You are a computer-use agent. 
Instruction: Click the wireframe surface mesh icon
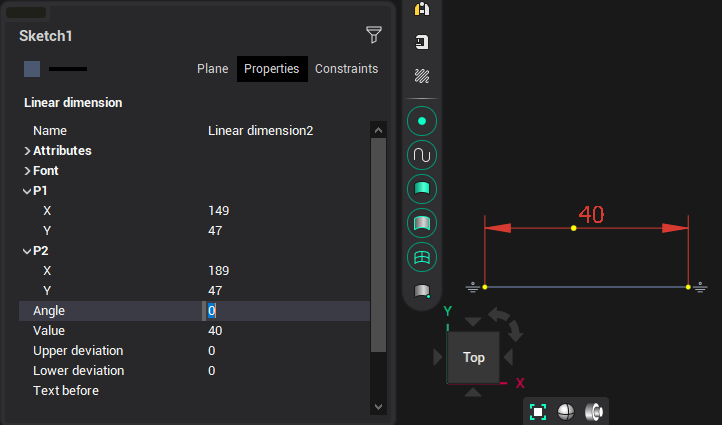click(x=422, y=256)
